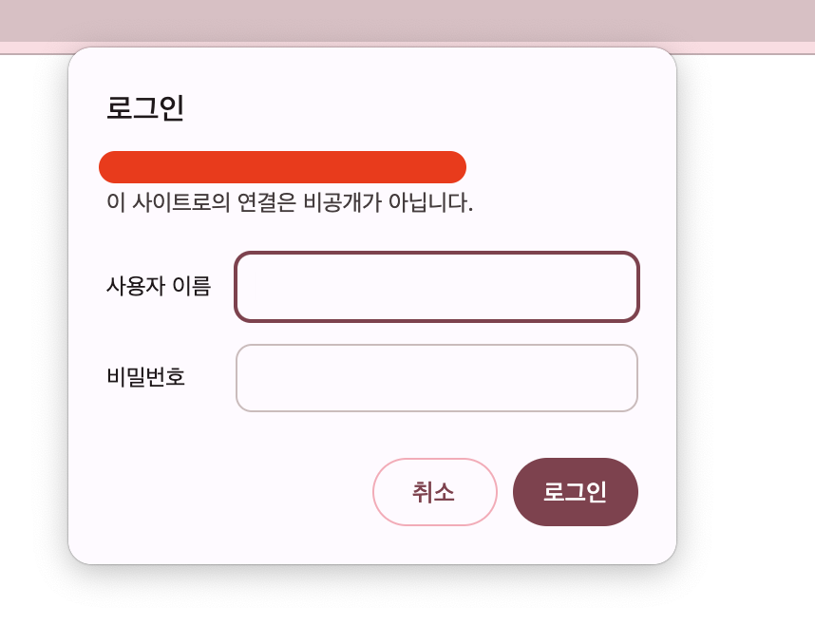Image resolution: width=815 pixels, height=644 pixels.
Task: Activate the password box under username
Action: (x=437, y=378)
